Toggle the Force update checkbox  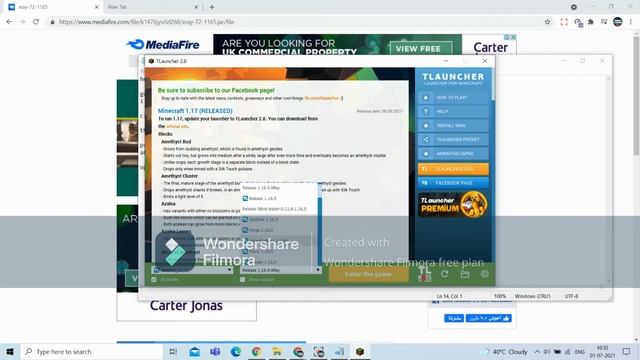coord(242,280)
